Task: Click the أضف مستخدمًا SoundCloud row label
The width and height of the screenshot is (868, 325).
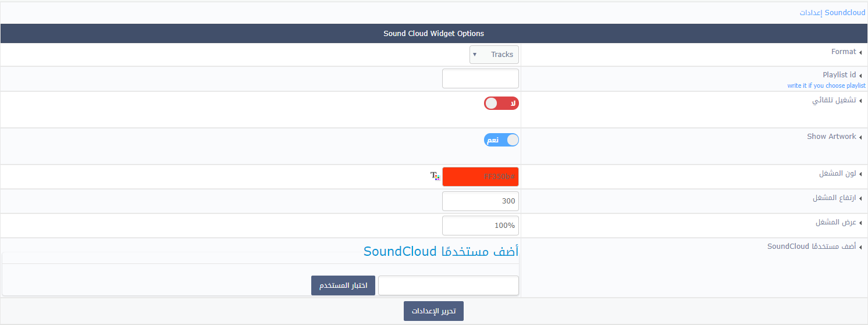Action: [812, 247]
